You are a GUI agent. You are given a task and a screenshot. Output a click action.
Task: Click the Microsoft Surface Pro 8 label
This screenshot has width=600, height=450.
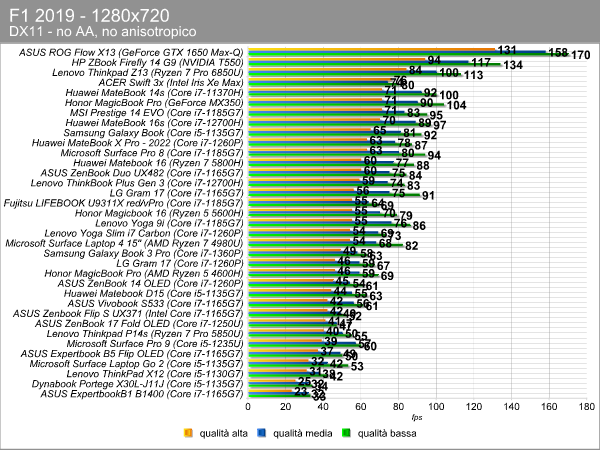coord(152,153)
